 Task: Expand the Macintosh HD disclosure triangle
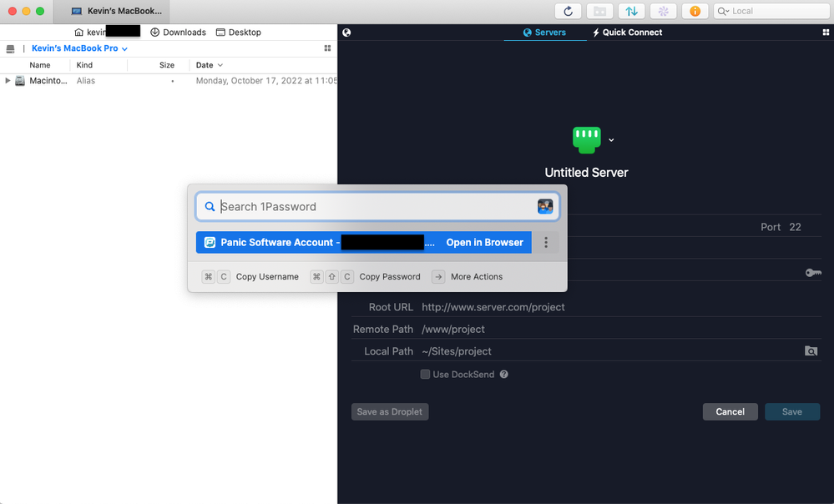tap(8, 81)
